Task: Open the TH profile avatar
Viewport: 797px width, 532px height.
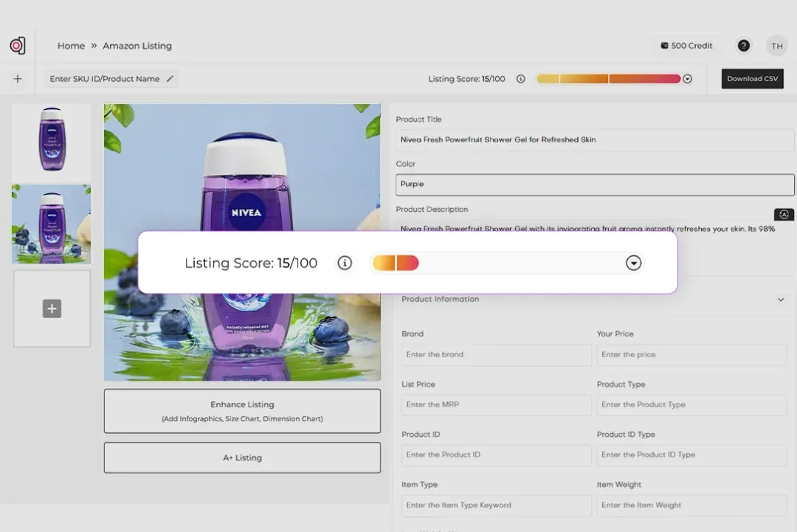Action: [x=776, y=46]
